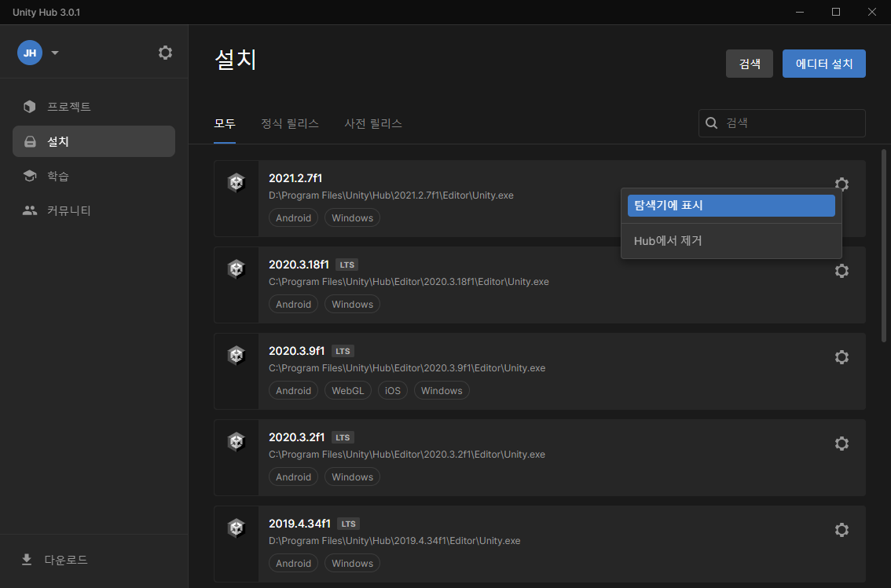891x588 pixels.
Task: Open Hub preferences gear in sidebar
Action: (x=165, y=53)
